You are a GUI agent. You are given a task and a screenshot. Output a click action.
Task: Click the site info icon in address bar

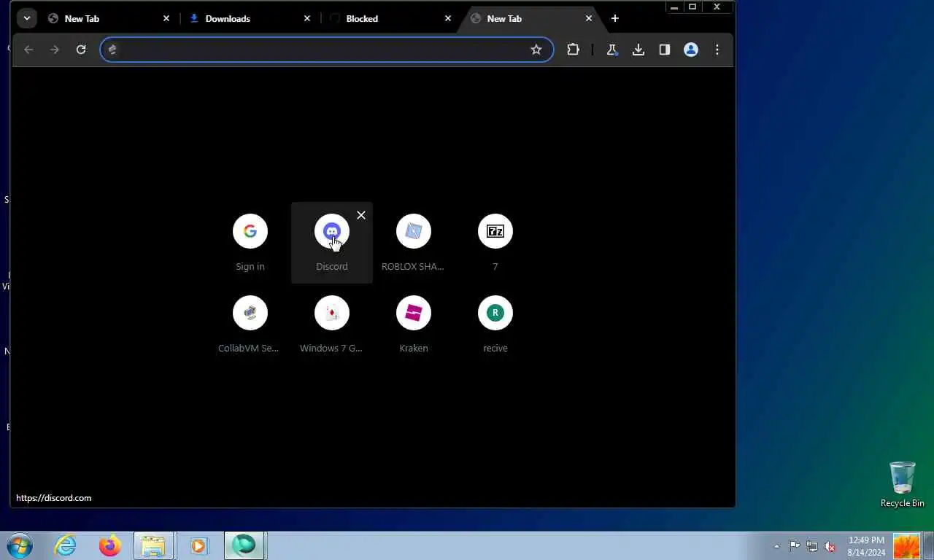(112, 50)
